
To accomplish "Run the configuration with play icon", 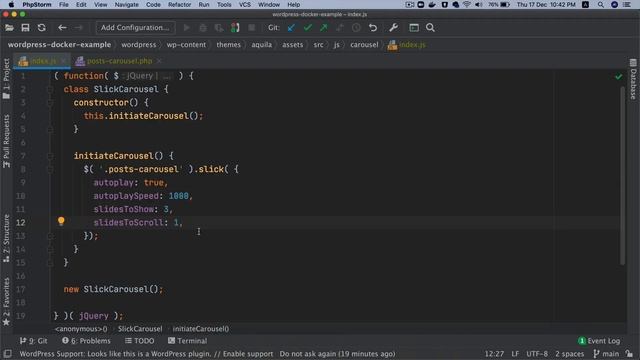I will [x=187, y=28].
